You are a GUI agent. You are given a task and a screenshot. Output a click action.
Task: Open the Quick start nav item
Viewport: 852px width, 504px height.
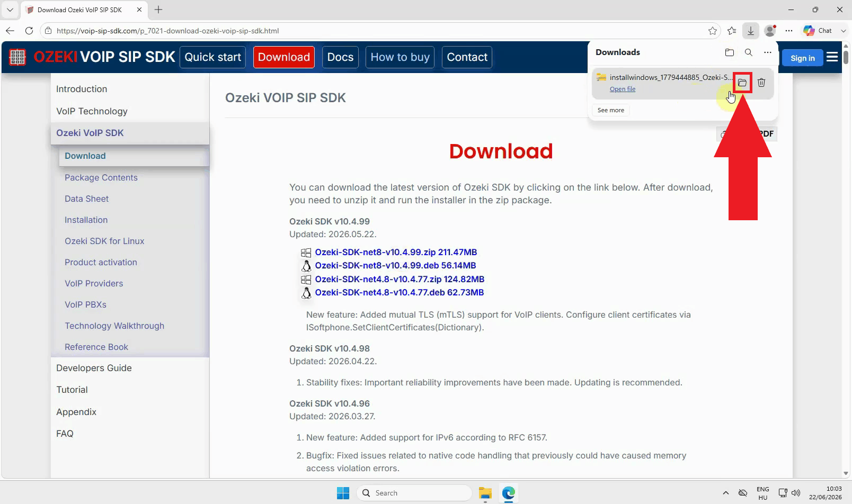[x=212, y=57]
